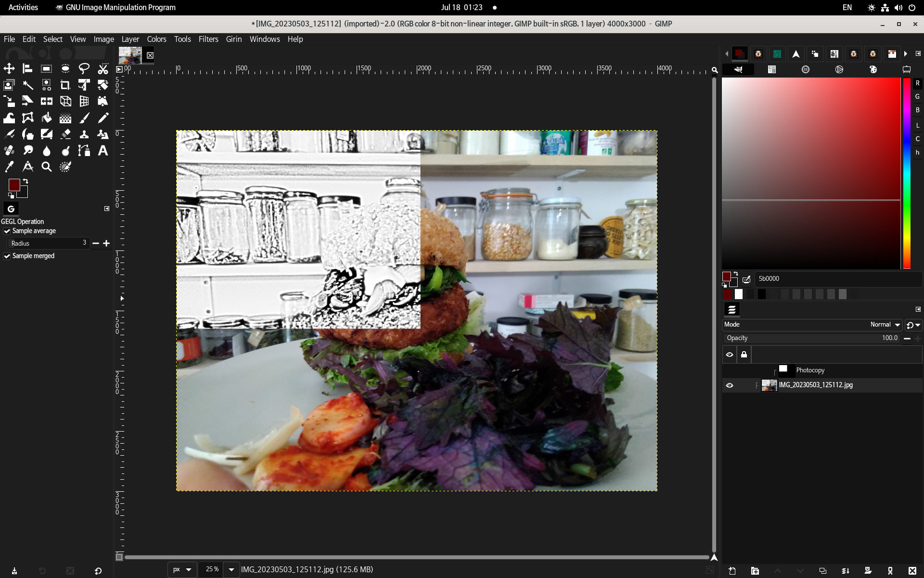Toggle the Sample average checkbox
The width and height of the screenshot is (924, 578).
[x=7, y=231]
